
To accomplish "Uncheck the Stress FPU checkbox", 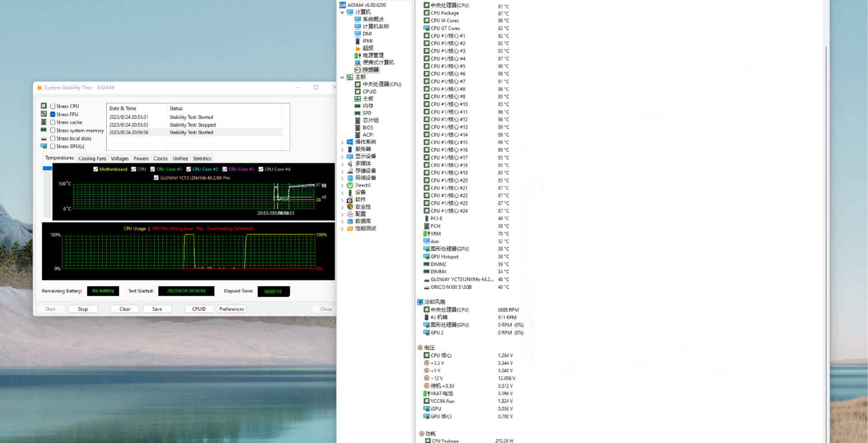I will (x=53, y=115).
